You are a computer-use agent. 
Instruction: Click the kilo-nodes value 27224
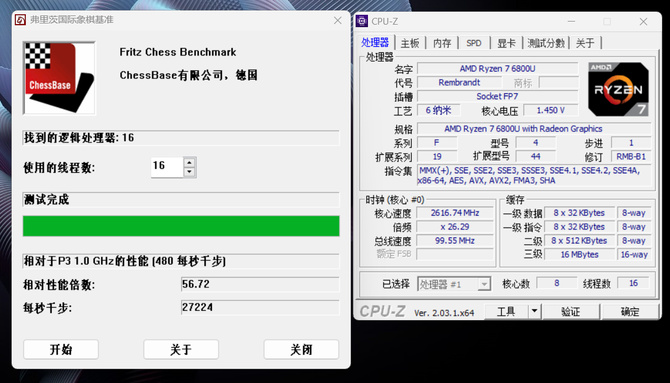click(x=260, y=307)
